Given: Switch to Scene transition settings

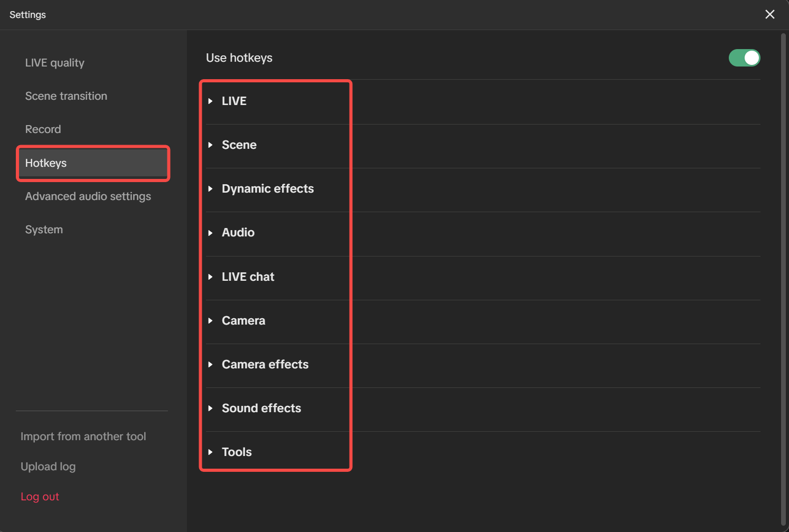Looking at the screenshot, I should pyautogui.click(x=66, y=96).
